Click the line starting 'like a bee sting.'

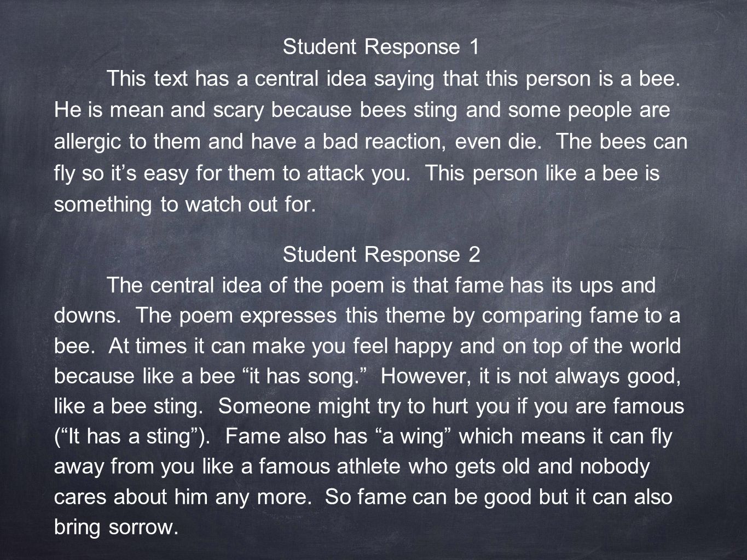pos(369,408)
